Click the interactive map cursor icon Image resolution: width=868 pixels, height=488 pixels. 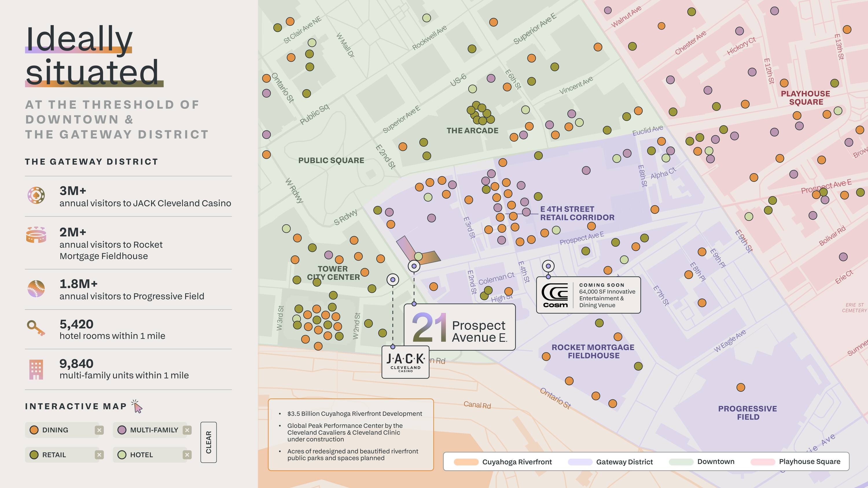137,406
